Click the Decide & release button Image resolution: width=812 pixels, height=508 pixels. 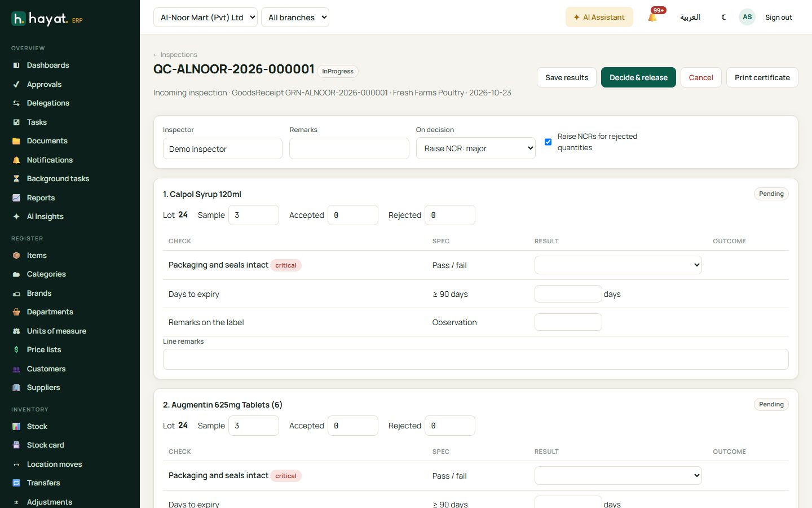point(638,77)
